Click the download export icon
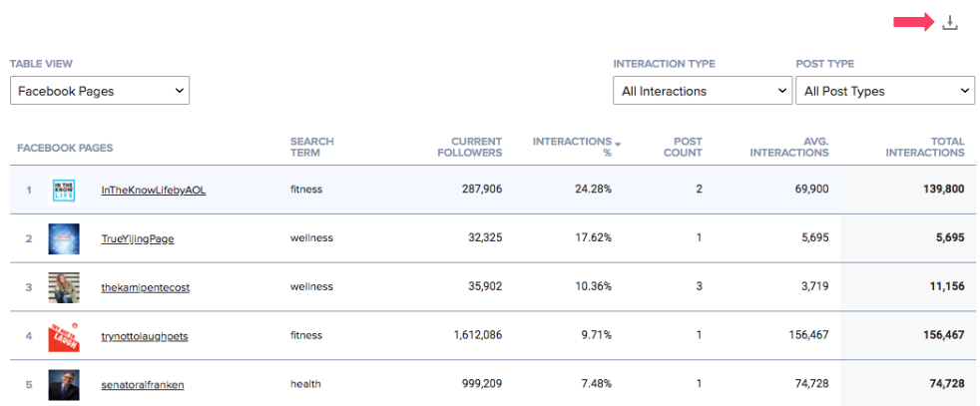 point(950,23)
